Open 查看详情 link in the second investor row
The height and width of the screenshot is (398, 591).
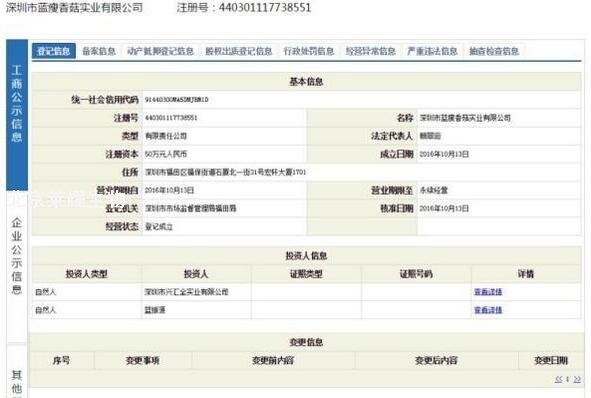click(x=488, y=310)
